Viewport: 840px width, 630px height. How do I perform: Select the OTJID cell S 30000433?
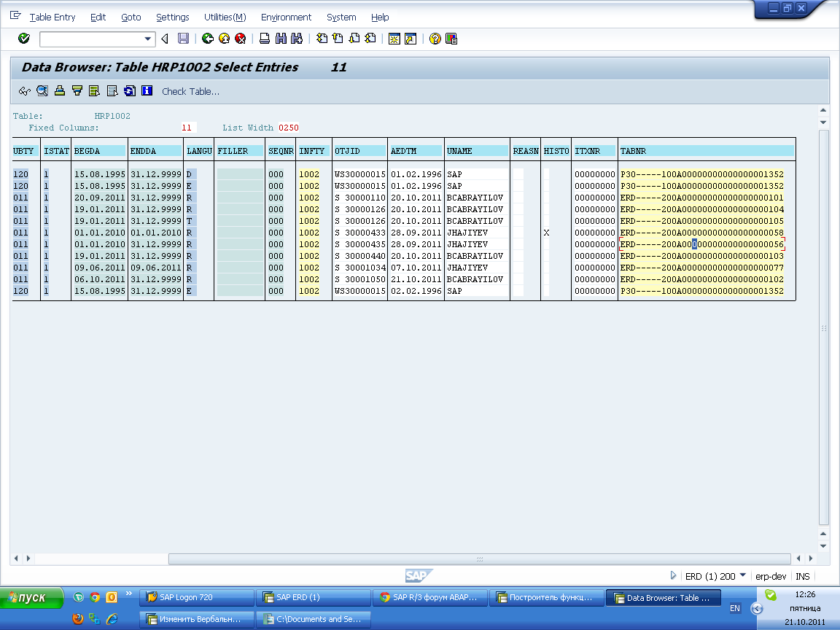click(360, 233)
